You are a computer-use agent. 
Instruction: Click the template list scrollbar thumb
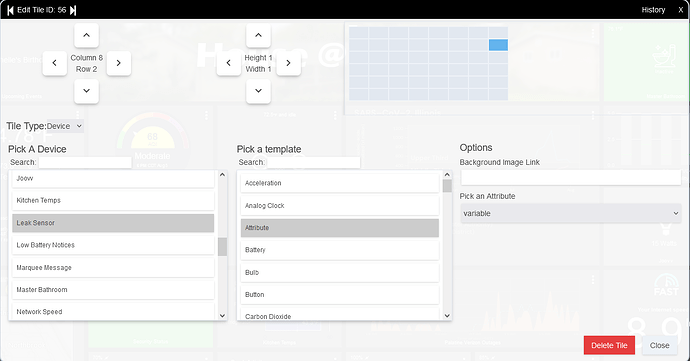point(447,186)
